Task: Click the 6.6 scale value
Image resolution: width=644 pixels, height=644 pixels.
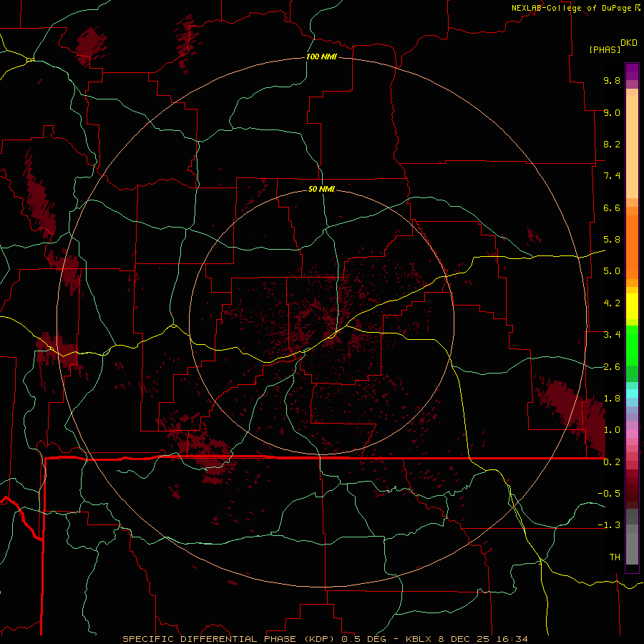Action: 612,208
